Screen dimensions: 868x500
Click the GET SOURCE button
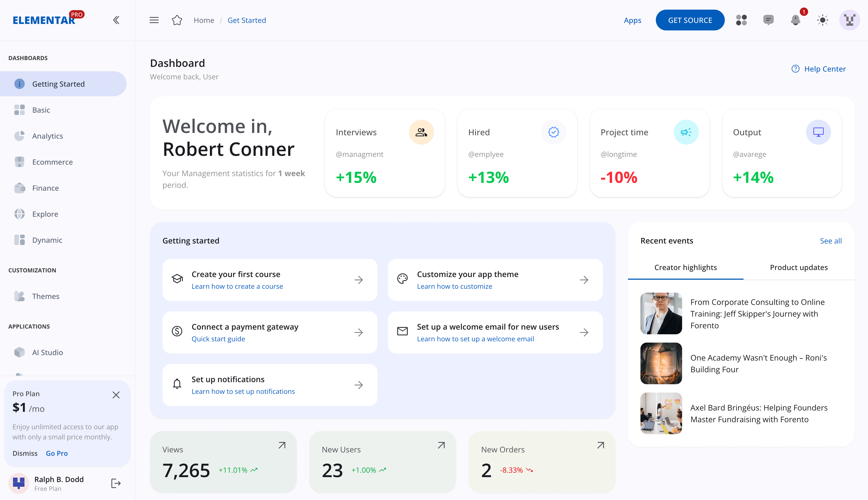(690, 20)
